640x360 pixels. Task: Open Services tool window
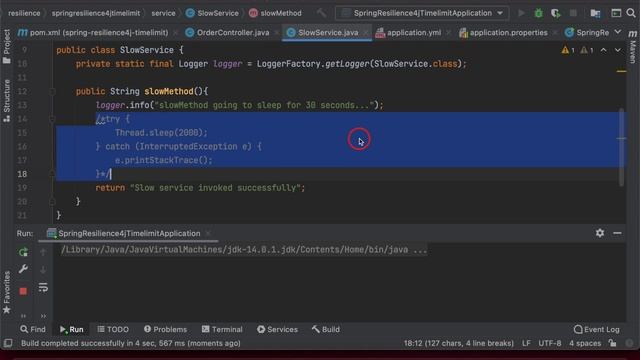[x=277, y=329]
